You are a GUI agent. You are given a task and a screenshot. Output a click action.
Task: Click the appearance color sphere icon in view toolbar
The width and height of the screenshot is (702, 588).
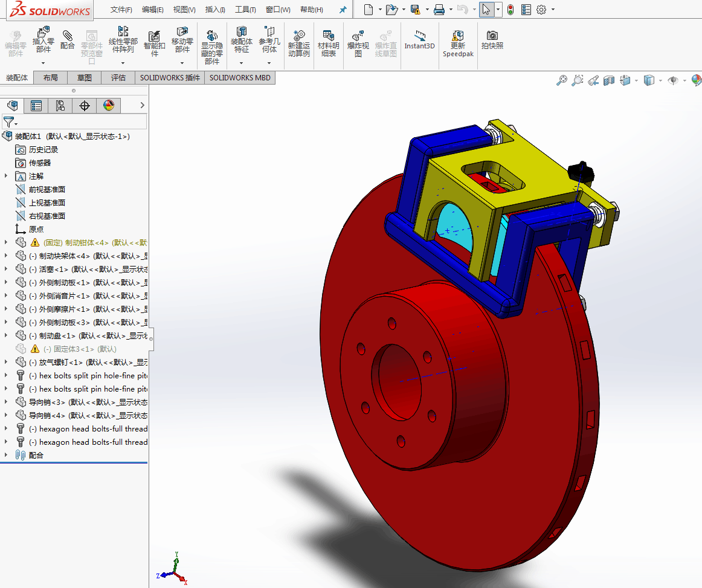click(696, 80)
